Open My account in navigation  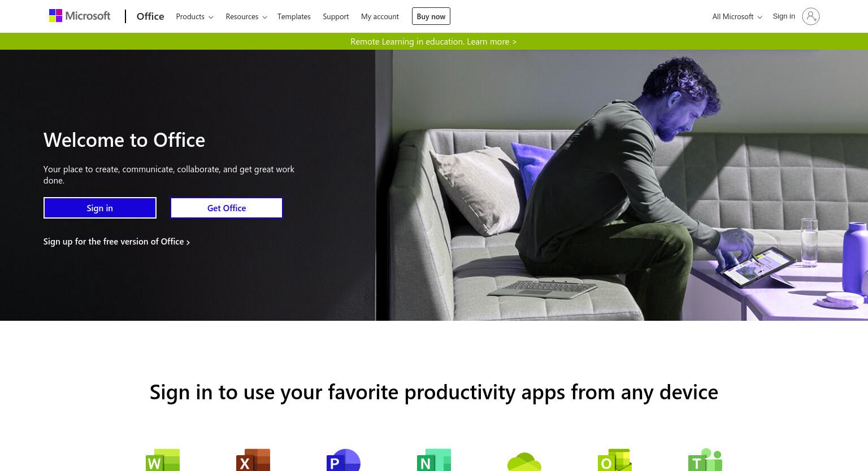(380, 16)
